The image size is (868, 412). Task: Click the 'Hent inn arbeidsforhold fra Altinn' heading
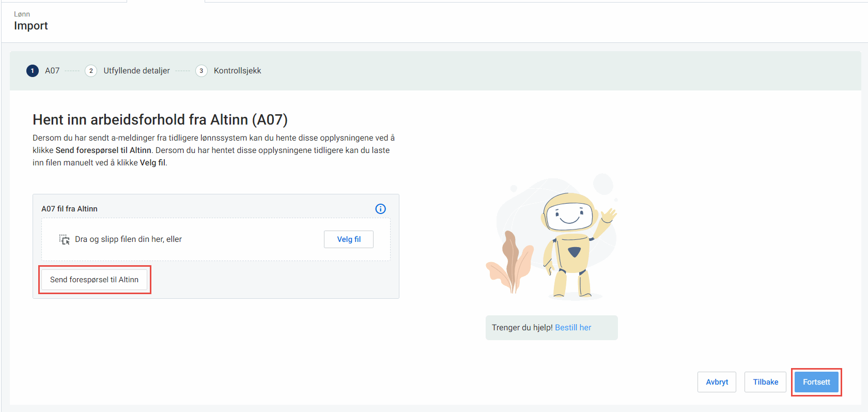(x=160, y=120)
